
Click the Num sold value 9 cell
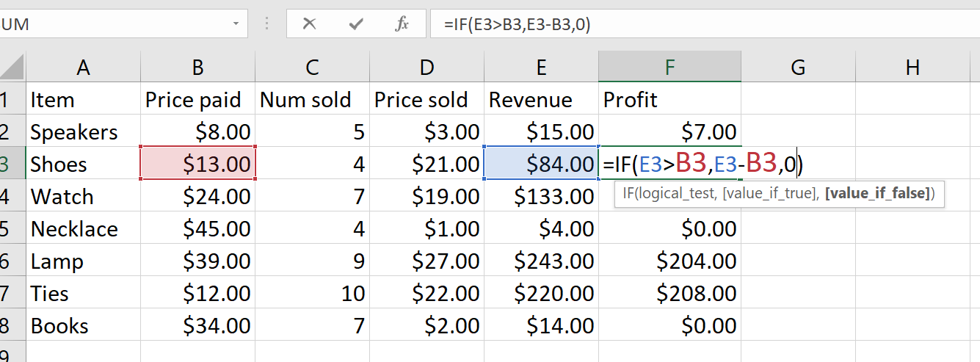(x=312, y=261)
